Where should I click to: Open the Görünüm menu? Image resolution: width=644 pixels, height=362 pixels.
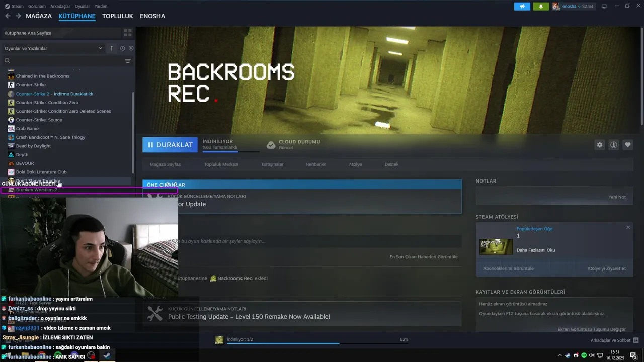tap(37, 6)
